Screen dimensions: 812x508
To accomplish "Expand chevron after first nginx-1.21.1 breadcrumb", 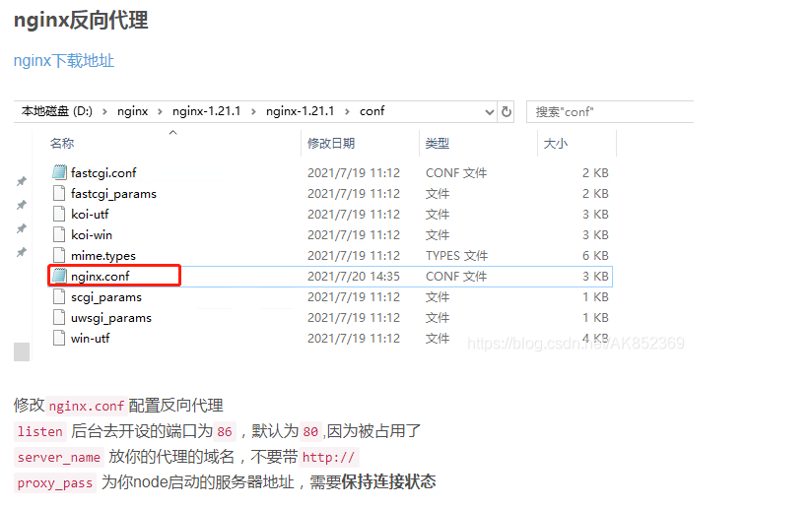I will 254,111.
